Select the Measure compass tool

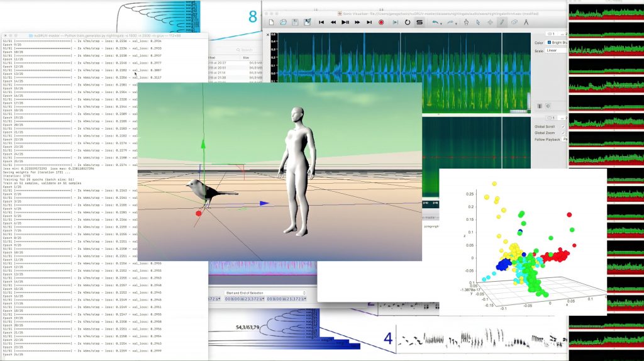point(526,22)
